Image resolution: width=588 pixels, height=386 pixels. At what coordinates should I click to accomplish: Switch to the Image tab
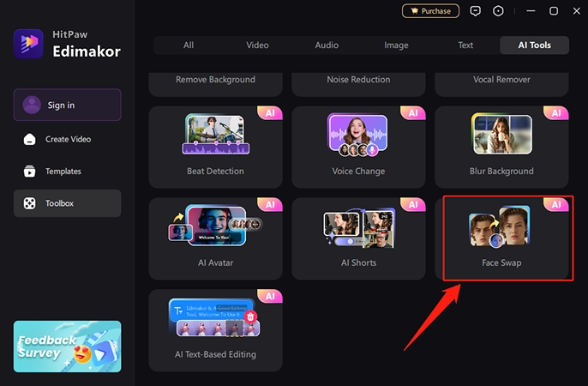click(396, 45)
